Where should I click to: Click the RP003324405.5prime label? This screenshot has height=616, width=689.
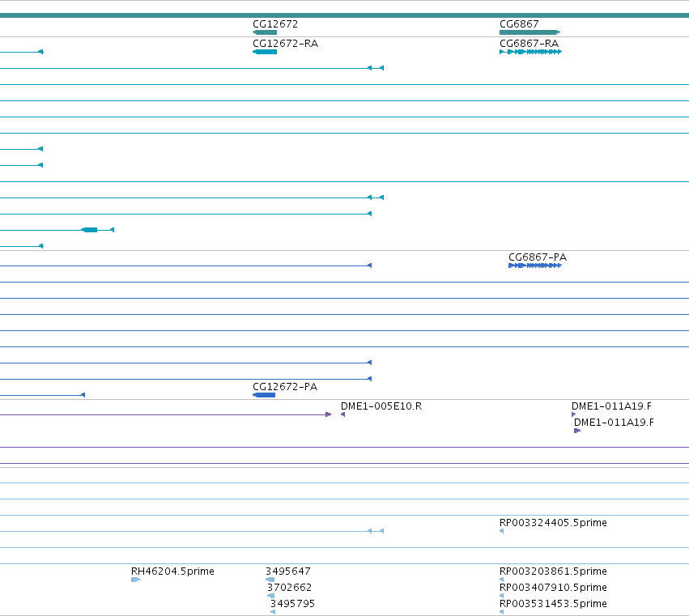pyautogui.click(x=553, y=522)
